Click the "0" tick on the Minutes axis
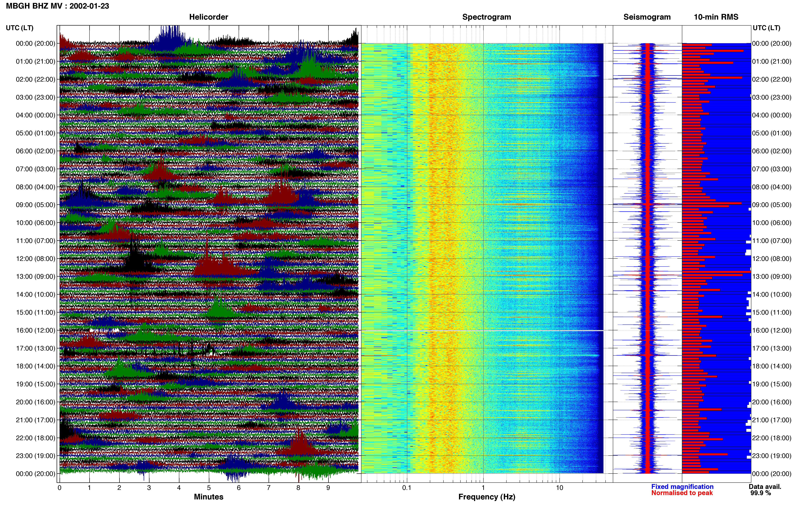The image size is (812, 508). [x=59, y=488]
